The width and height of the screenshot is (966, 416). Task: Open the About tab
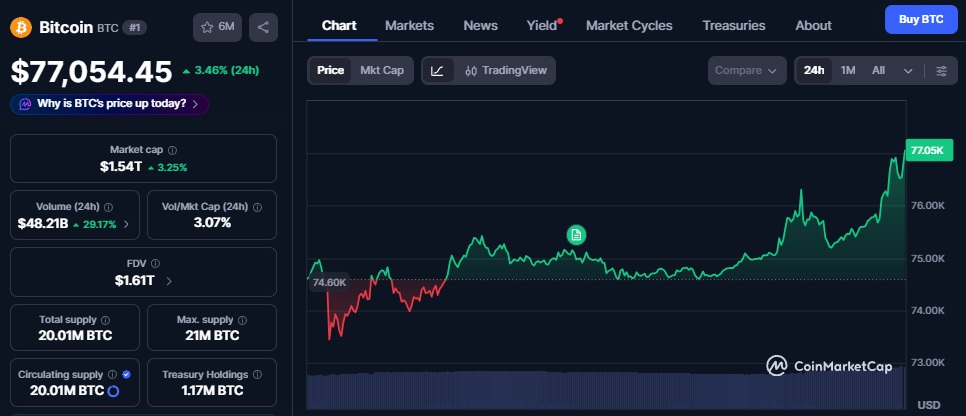(x=813, y=25)
